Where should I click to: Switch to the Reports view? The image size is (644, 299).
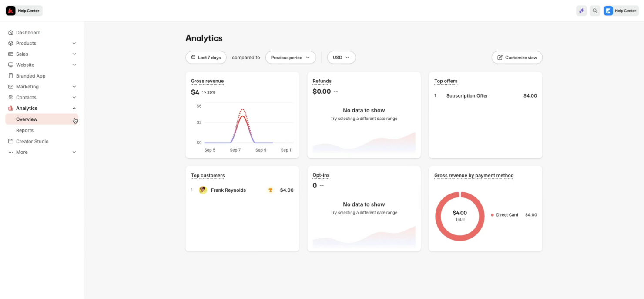point(25,130)
